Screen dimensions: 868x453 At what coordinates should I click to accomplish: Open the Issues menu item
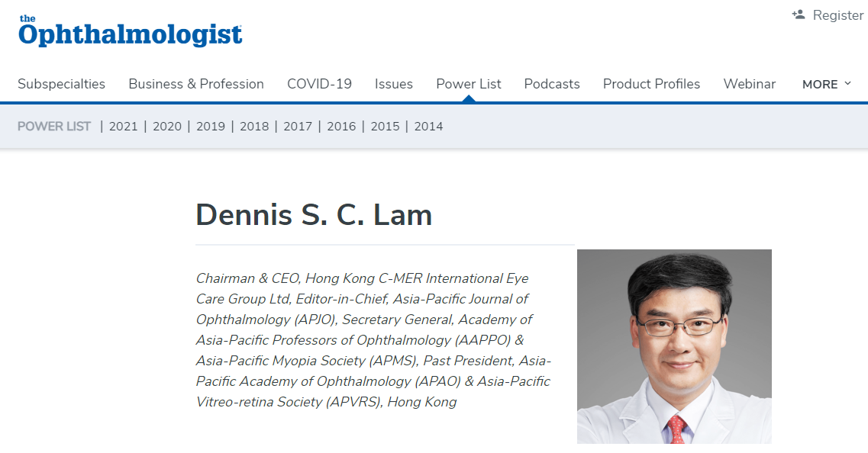pyautogui.click(x=394, y=84)
